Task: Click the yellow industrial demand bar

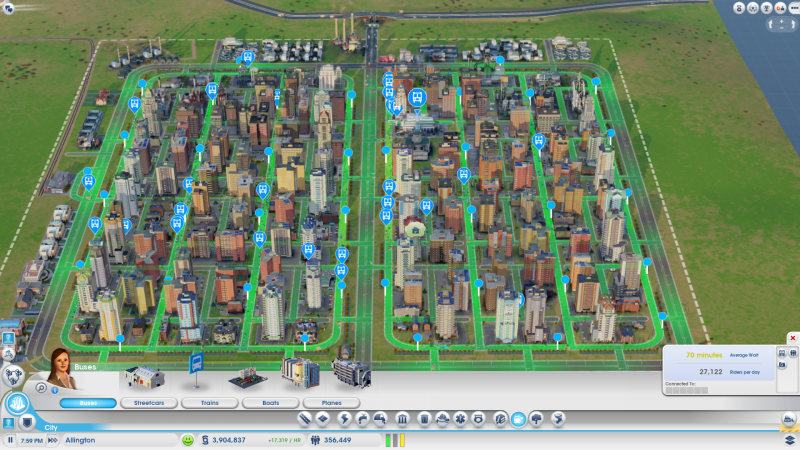Action: click(402, 440)
